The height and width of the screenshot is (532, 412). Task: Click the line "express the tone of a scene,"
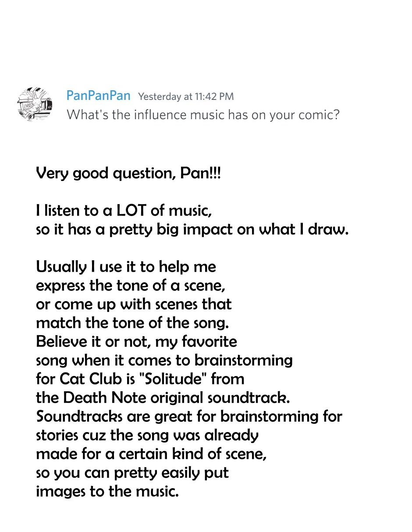click(131, 285)
